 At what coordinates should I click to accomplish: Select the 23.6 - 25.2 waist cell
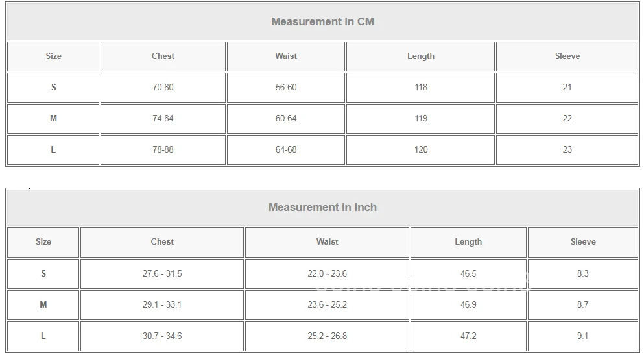327,305
